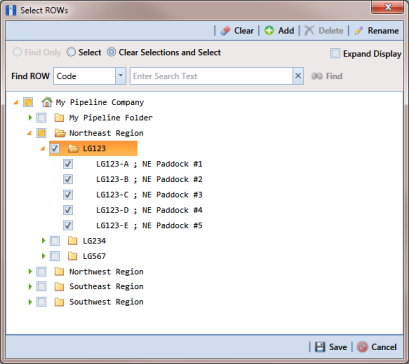
Task: Select the Northwest Region label
Action: (x=106, y=271)
